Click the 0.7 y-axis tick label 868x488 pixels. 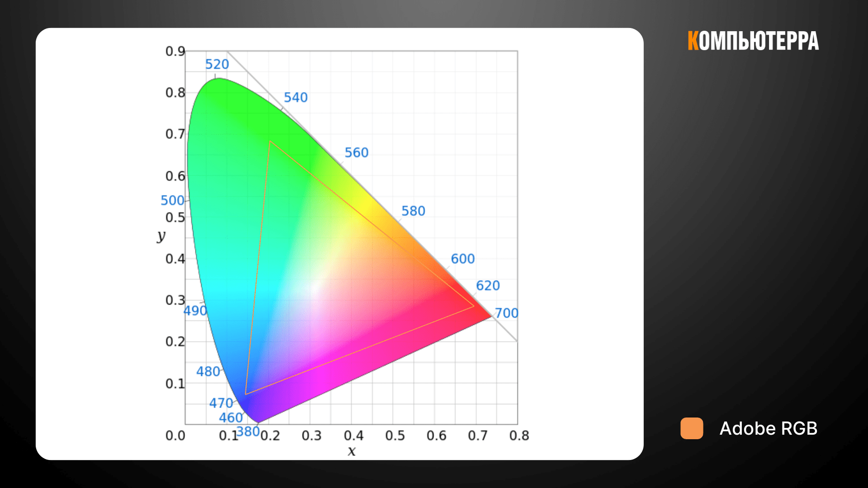pos(175,134)
